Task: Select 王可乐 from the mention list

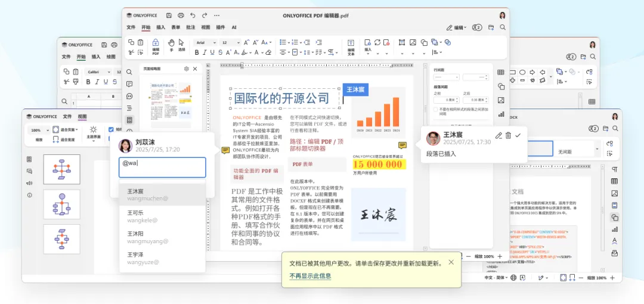Action: point(162,216)
